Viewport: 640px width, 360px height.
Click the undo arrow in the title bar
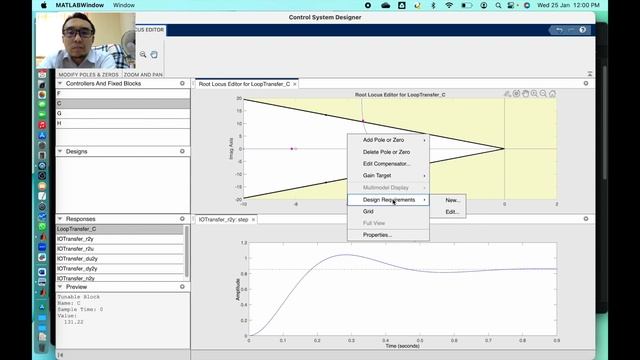559,30
